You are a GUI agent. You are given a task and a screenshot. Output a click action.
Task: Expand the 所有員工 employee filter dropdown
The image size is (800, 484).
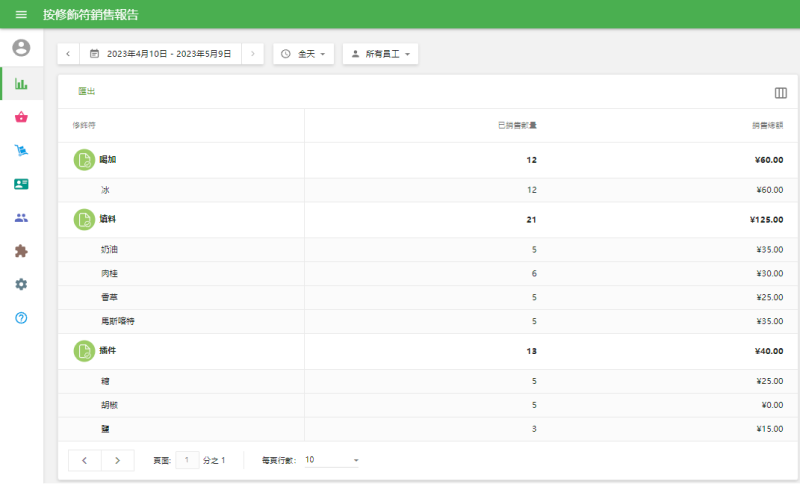[x=380, y=53]
